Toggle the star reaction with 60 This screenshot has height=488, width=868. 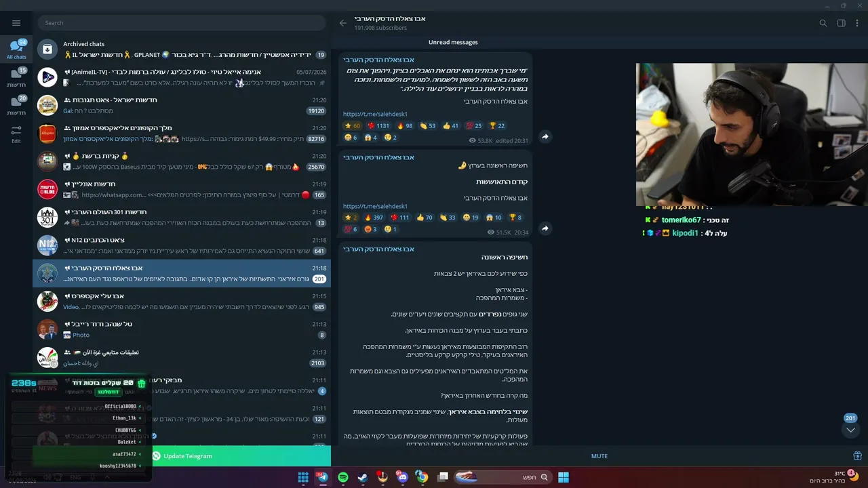click(x=353, y=125)
